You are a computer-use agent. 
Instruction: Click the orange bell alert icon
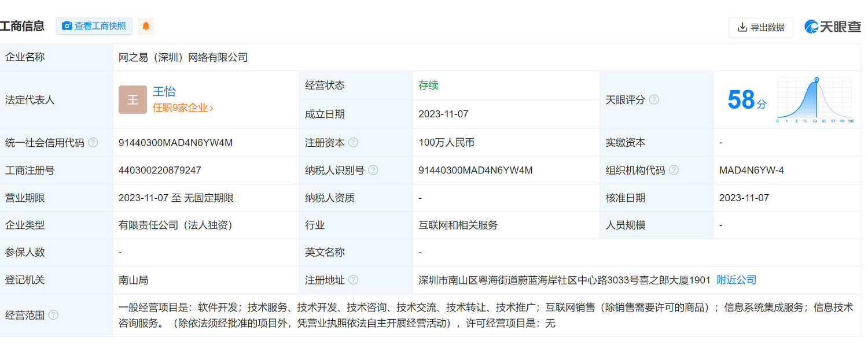[x=146, y=26]
